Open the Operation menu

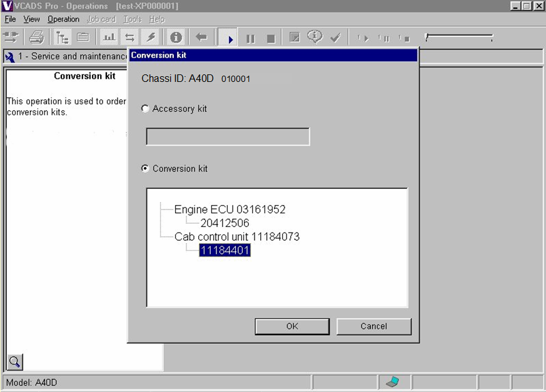[x=63, y=19]
